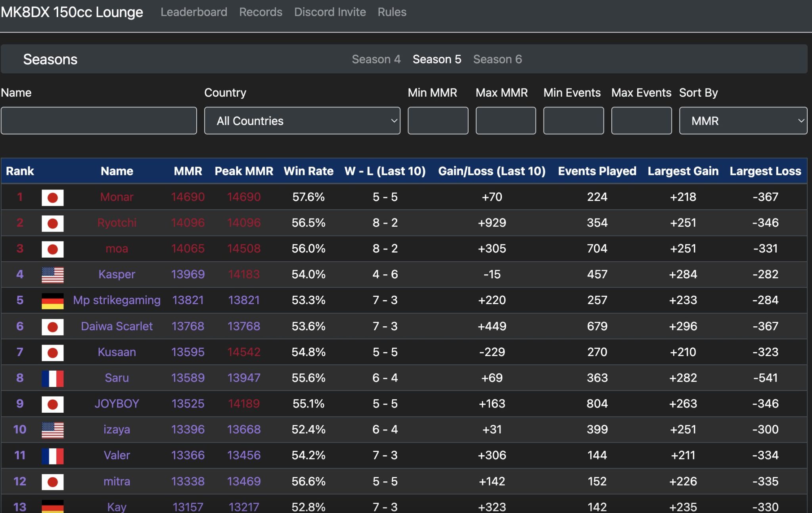The width and height of the screenshot is (812, 513).
Task: Select the Season 5 tab
Action: pos(437,59)
